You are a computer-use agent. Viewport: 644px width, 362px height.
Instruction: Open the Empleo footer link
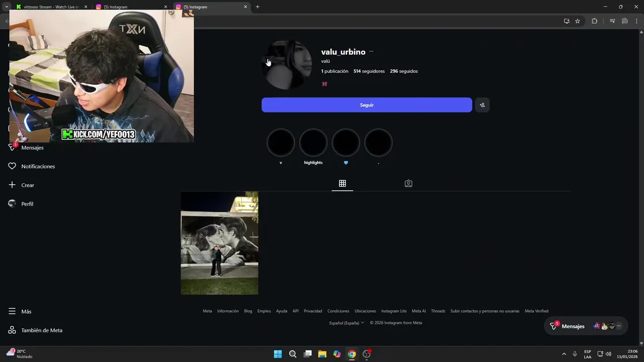264,311
